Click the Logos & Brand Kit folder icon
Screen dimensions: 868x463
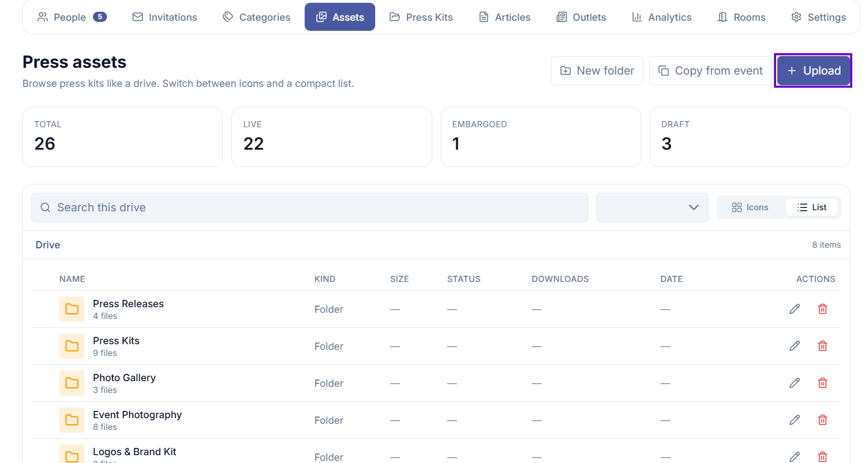[72, 455]
